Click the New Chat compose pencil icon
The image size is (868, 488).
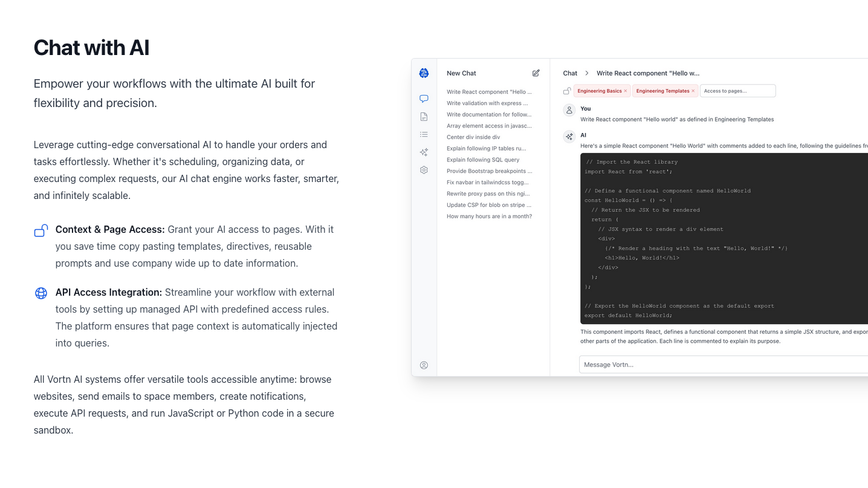click(x=536, y=73)
